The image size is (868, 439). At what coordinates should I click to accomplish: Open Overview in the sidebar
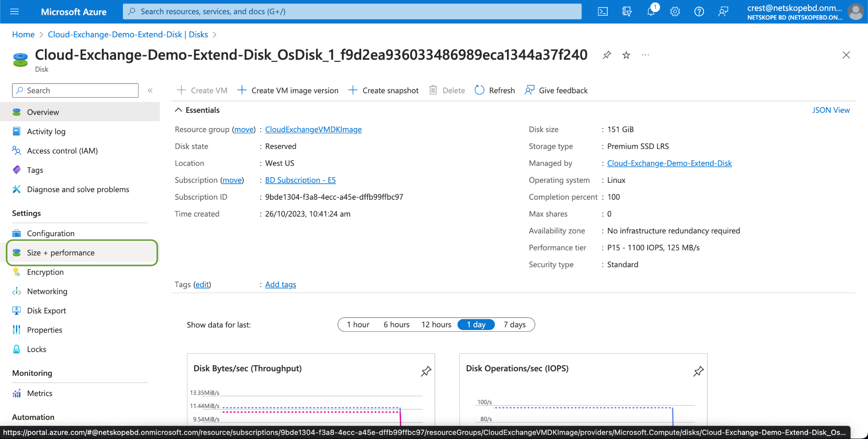80,112
